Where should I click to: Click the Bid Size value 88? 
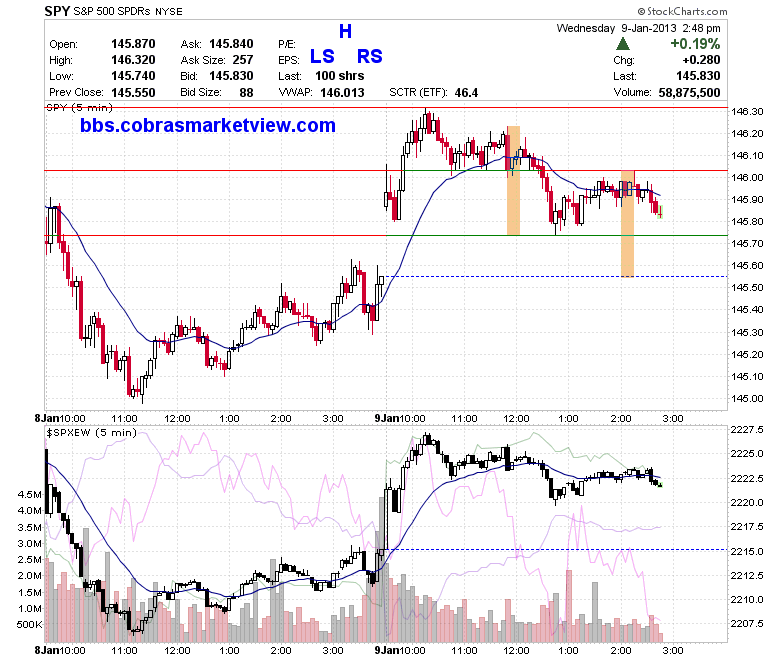tap(246, 93)
